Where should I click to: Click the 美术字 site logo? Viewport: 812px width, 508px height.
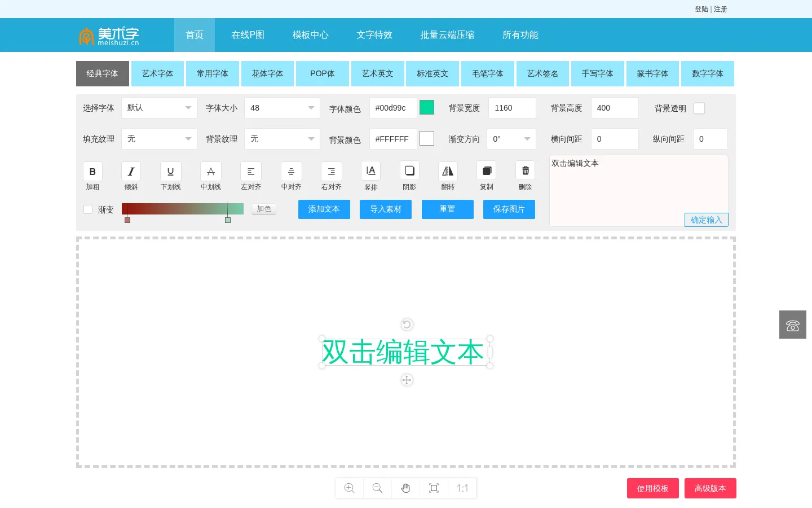[109, 36]
